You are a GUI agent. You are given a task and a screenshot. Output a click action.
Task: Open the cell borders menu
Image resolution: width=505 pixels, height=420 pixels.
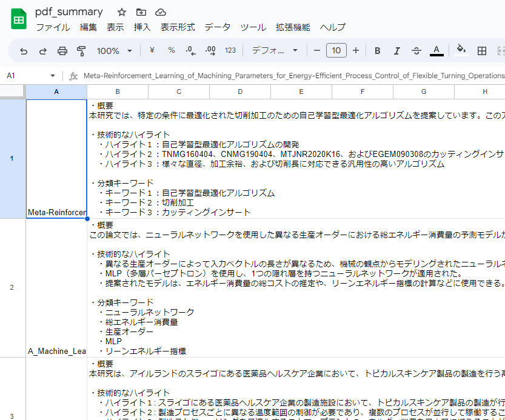(482, 50)
